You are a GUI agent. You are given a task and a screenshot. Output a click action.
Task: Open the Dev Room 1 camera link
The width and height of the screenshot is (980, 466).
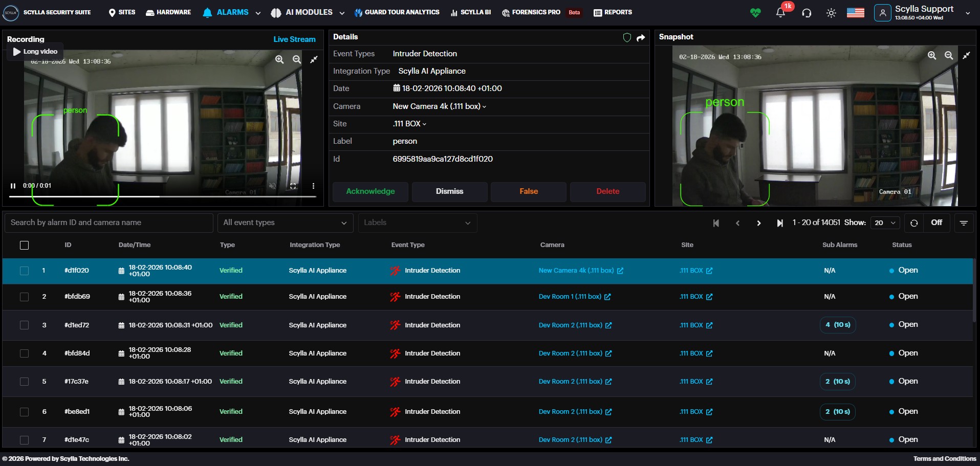[570, 297]
